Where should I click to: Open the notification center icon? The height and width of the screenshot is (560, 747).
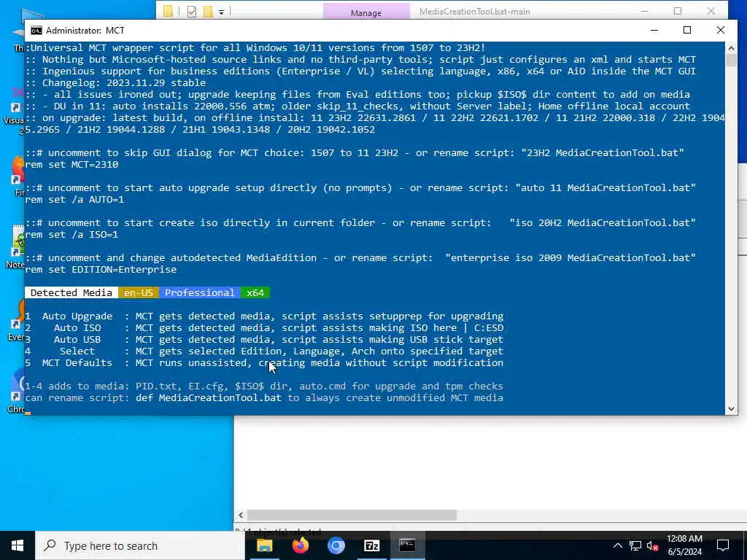723,545
